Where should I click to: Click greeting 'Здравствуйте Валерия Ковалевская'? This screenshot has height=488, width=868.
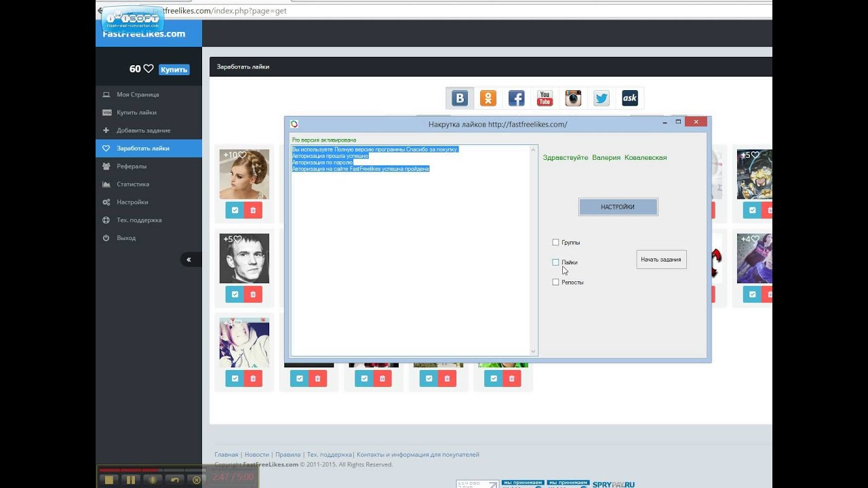605,157
